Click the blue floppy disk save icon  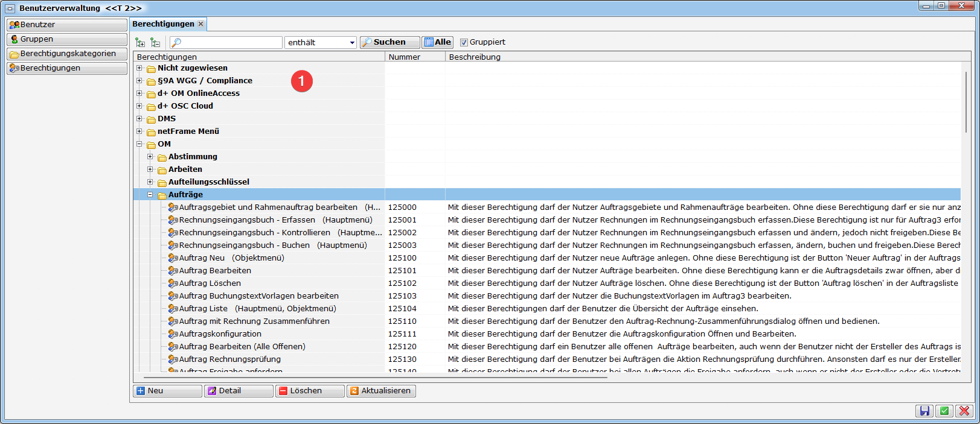point(924,411)
